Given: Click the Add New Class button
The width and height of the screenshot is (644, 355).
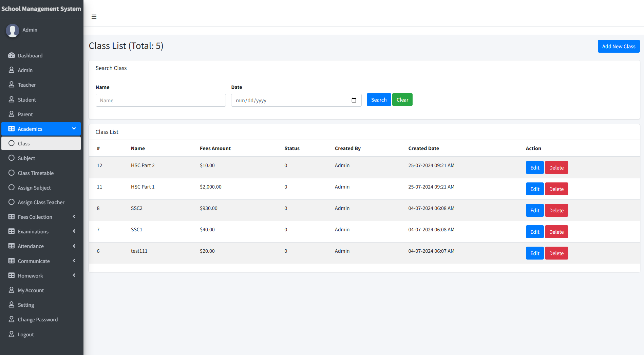Looking at the screenshot, I should pos(619,46).
